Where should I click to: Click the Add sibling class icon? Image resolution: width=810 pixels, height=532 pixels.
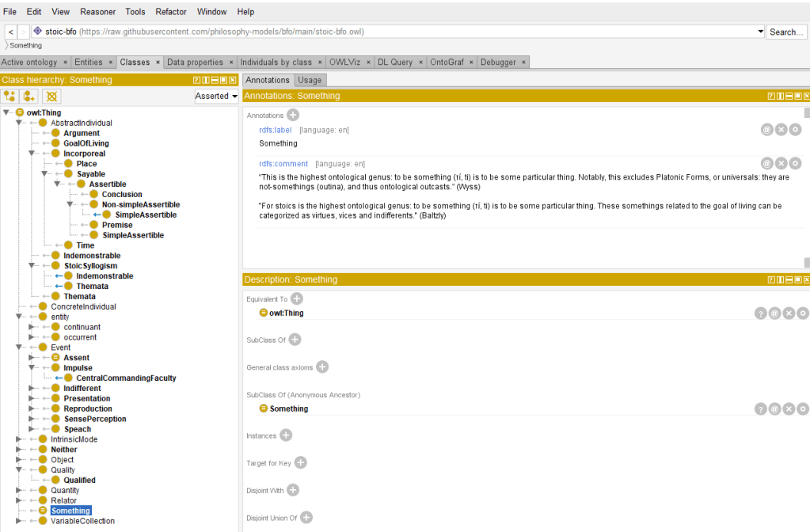[30, 96]
